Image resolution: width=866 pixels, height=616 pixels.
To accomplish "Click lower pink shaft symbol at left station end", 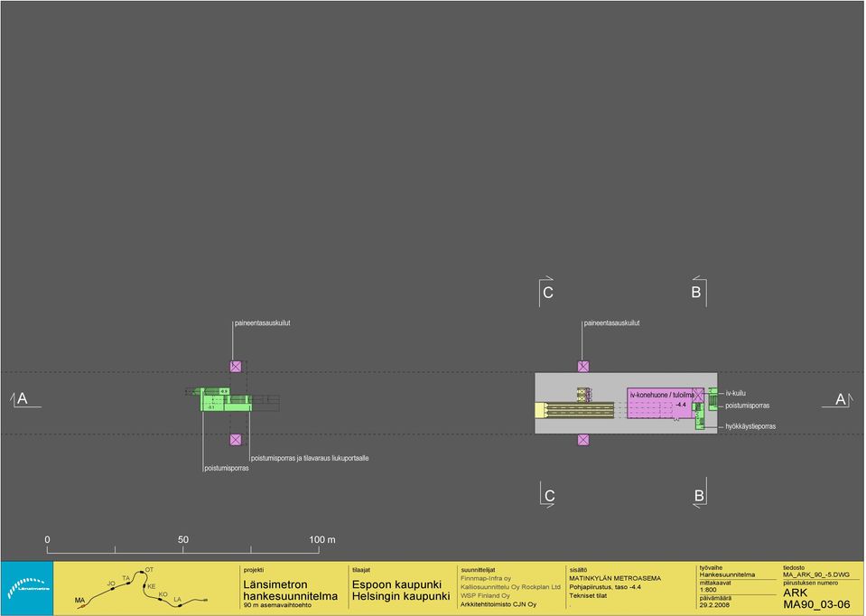I will click(236, 440).
